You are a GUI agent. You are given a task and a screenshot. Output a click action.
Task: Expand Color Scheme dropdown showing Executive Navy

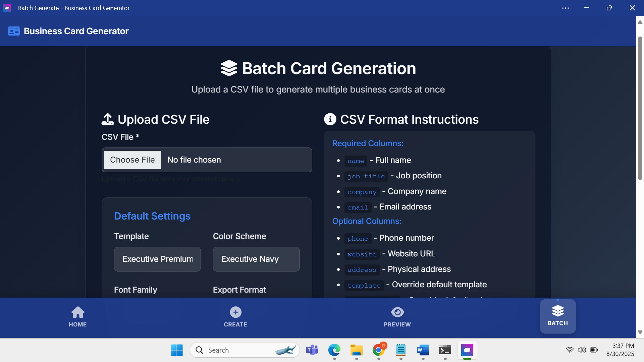(x=256, y=259)
